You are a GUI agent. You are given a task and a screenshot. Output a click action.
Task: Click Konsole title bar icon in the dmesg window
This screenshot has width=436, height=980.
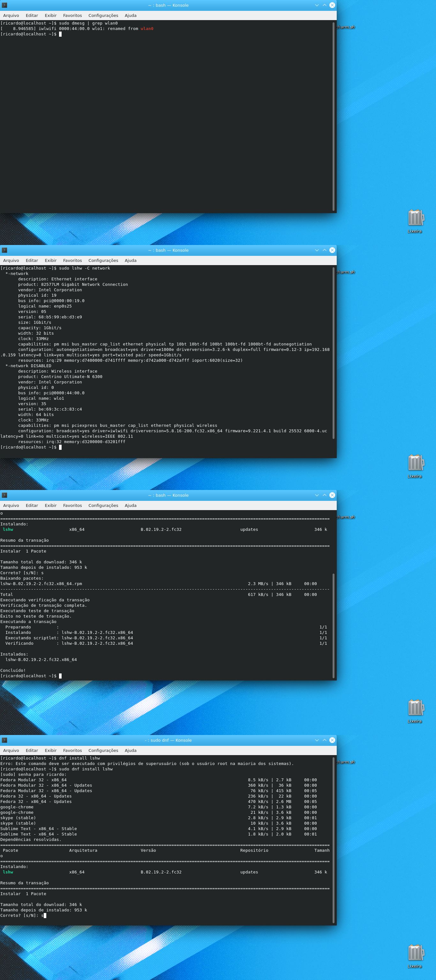click(x=4, y=5)
